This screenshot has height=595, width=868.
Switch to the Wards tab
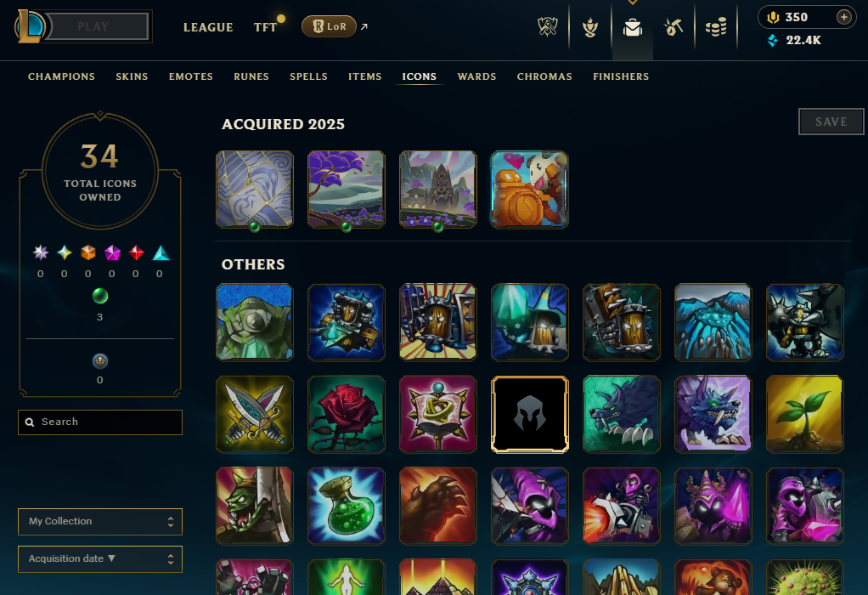point(476,76)
